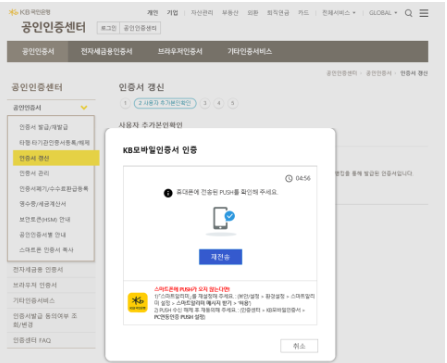Click the KB국민은행 logo
447x363 pixels.
pos(29,12)
